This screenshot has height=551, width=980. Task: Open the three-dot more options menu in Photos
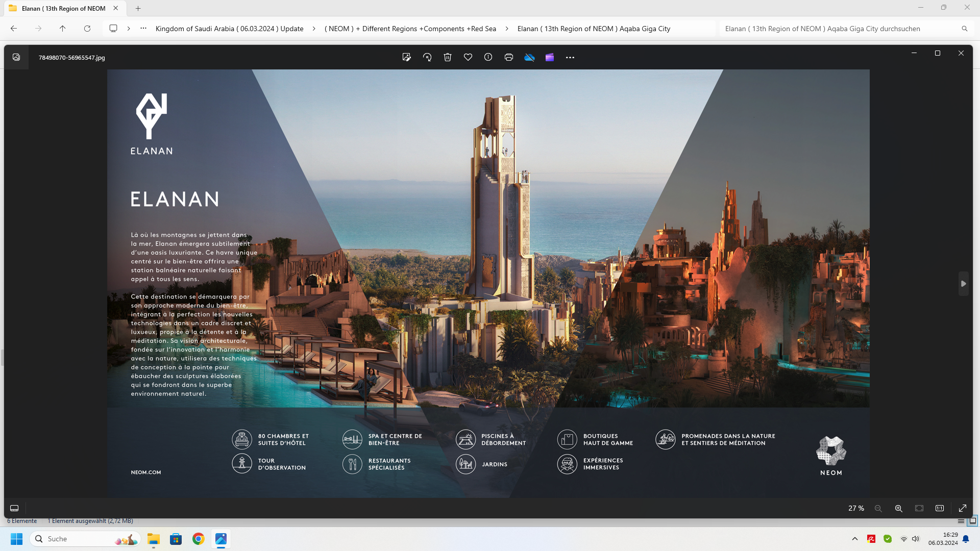pyautogui.click(x=570, y=57)
